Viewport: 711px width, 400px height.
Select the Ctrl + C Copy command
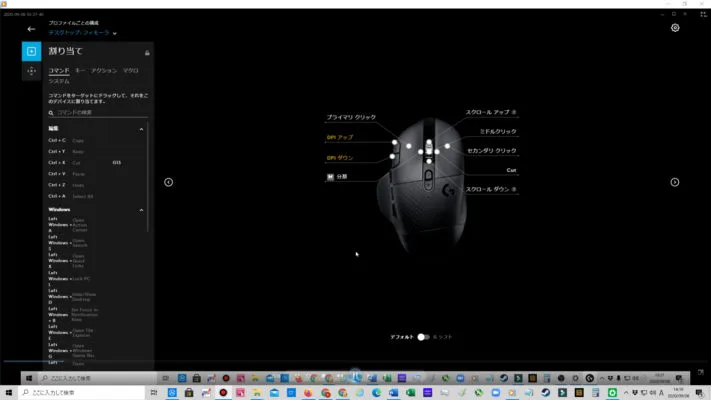[95, 141]
